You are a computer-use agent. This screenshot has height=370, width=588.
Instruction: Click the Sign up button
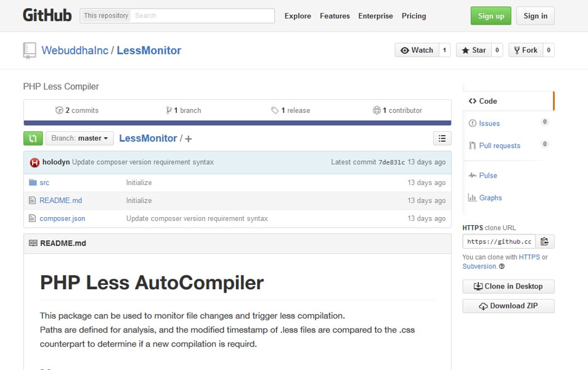click(490, 15)
